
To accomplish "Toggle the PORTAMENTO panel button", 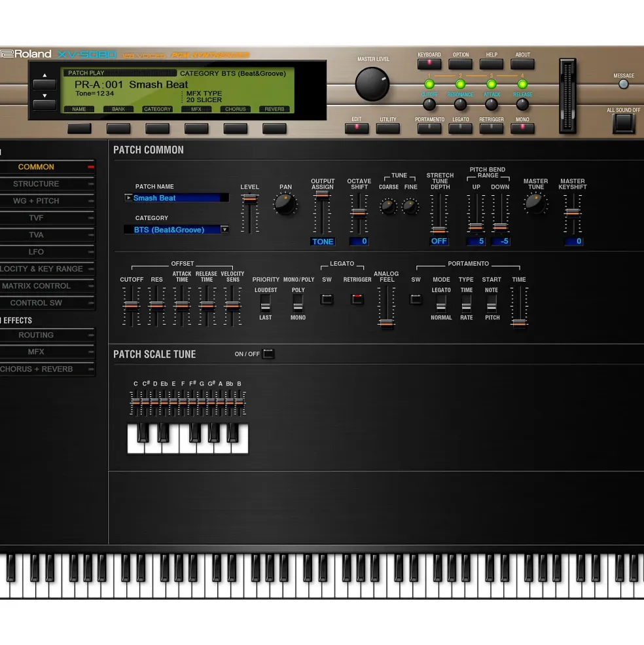I will click(429, 129).
